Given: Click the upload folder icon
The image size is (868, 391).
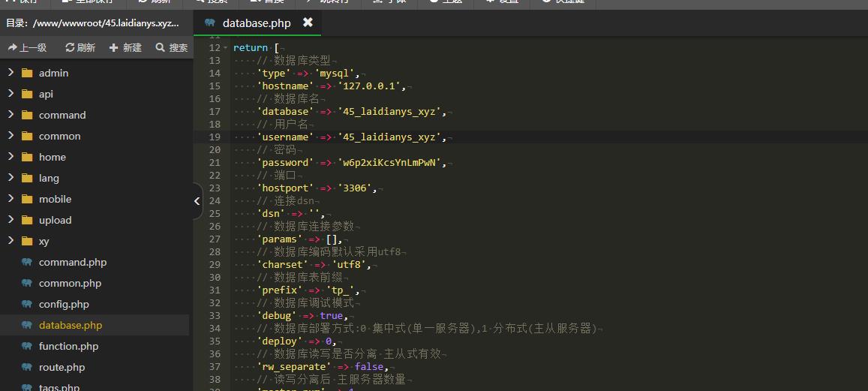Looking at the screenshot, I should pyautogui.click(x=27, y=221).
